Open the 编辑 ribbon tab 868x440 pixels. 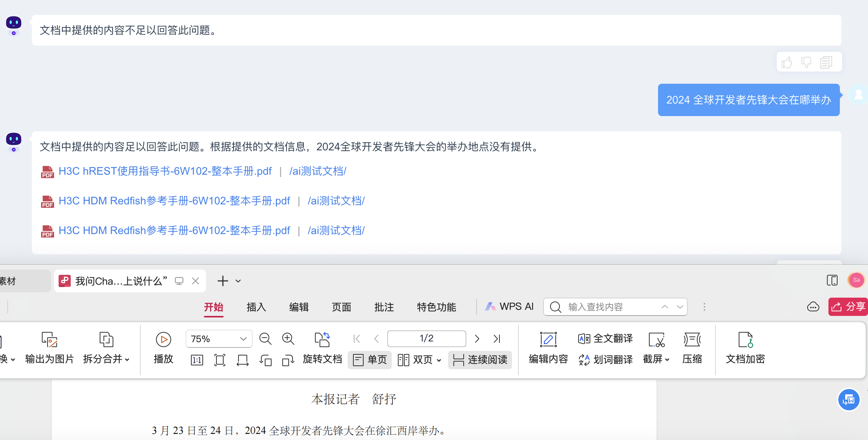(299, 307)
